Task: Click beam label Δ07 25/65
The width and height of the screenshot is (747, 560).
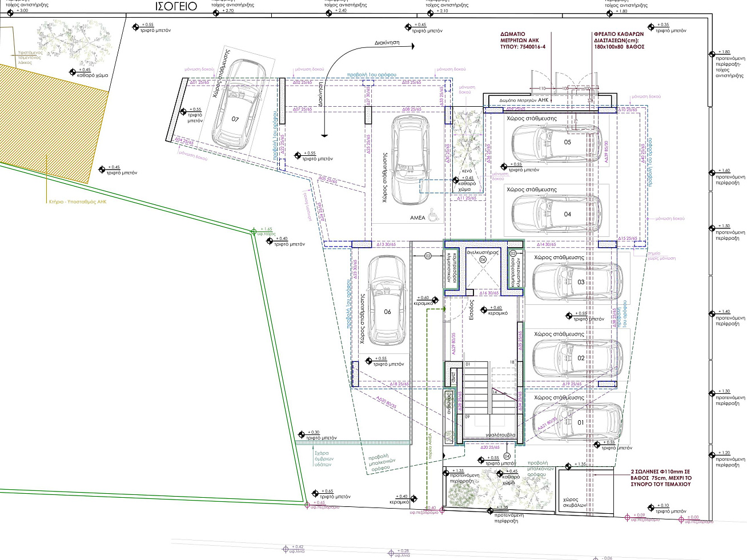Action: pyautogui.click(x=302, y=109)
